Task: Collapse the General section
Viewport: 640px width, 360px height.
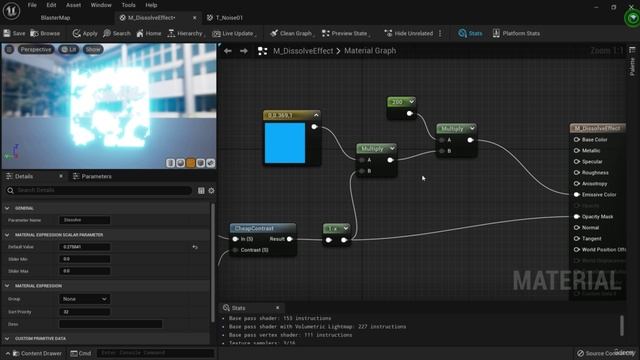Action: click(x=7, y=208)
